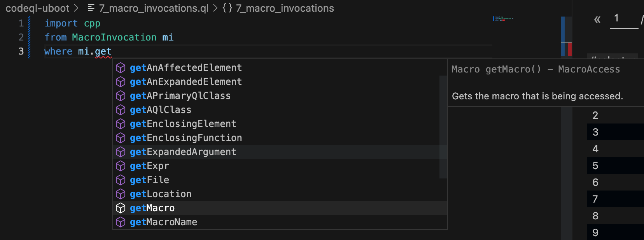Click the method icon beside getAnAffectedElement

point(121,68)
